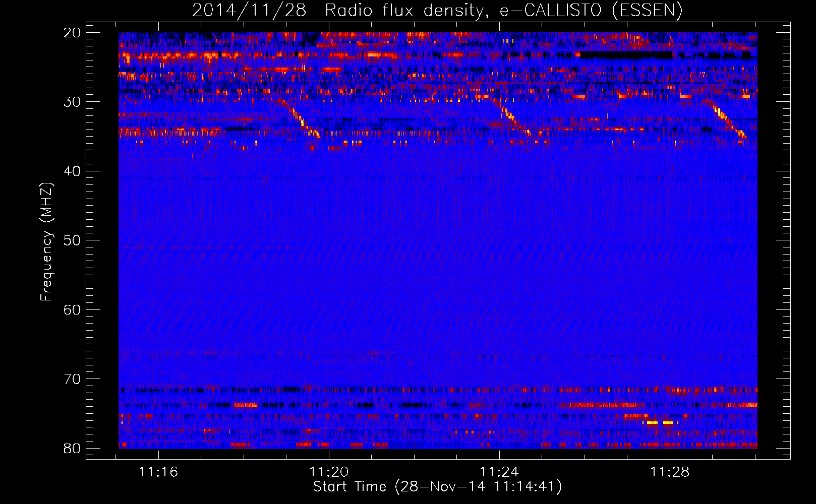
Task: Click the 'Start Time (28-Nov-14 11:14:41)' label
Action: (437, 487)
